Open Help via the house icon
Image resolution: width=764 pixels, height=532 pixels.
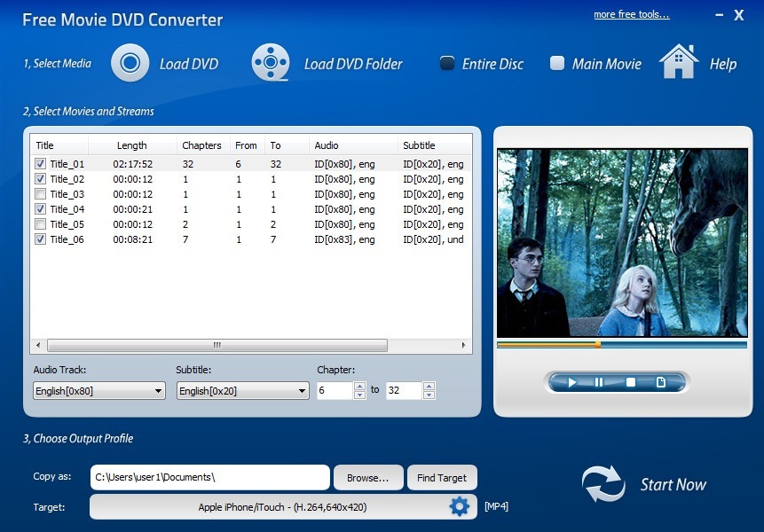679,61
